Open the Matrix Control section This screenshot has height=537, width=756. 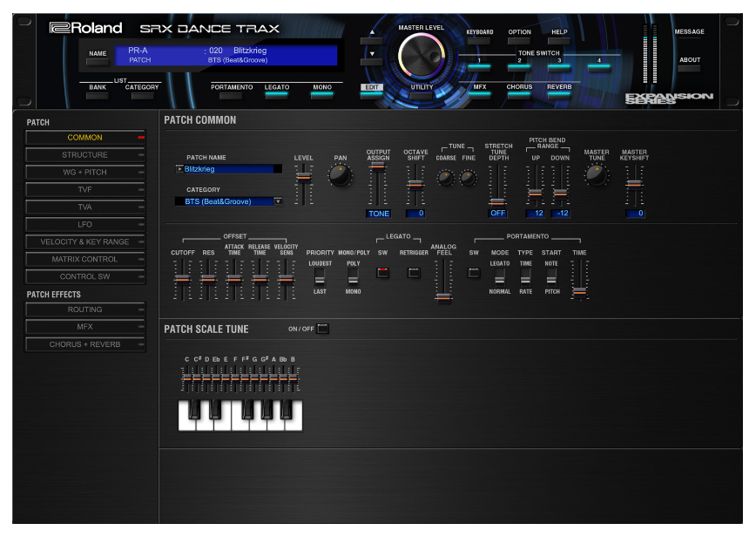click(84, 259)
